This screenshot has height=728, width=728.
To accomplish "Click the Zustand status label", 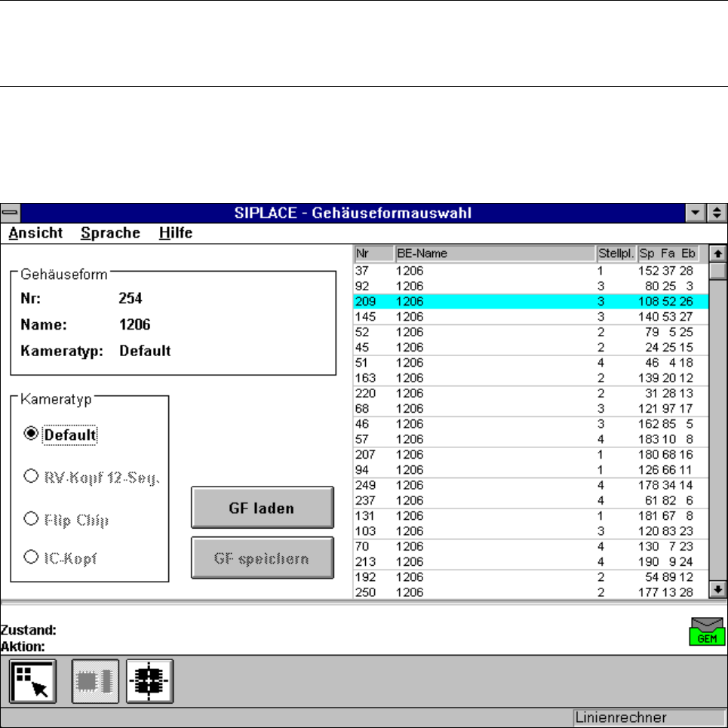I will [x=29, y=630].
